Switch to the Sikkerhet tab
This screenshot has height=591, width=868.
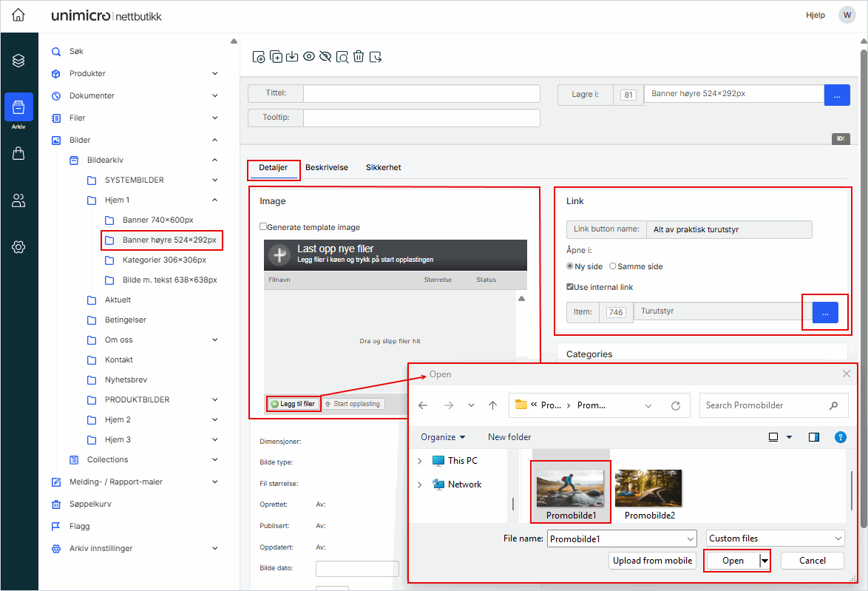pos(383,168)
